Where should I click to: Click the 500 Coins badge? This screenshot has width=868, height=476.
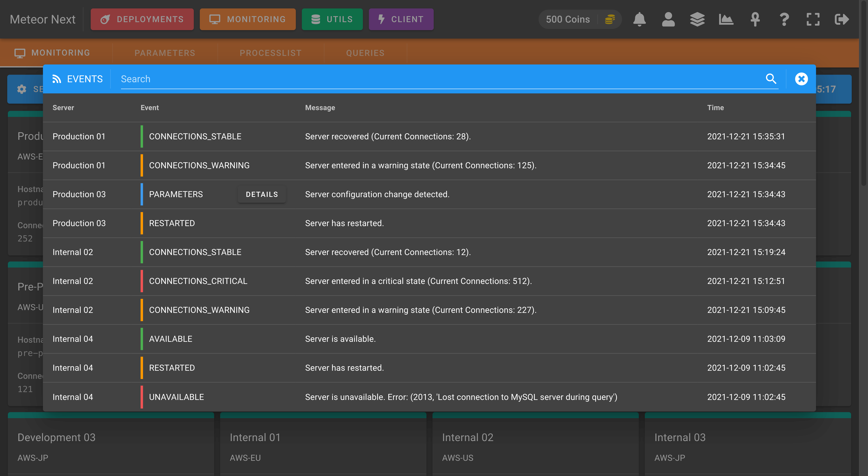(580, 19)
